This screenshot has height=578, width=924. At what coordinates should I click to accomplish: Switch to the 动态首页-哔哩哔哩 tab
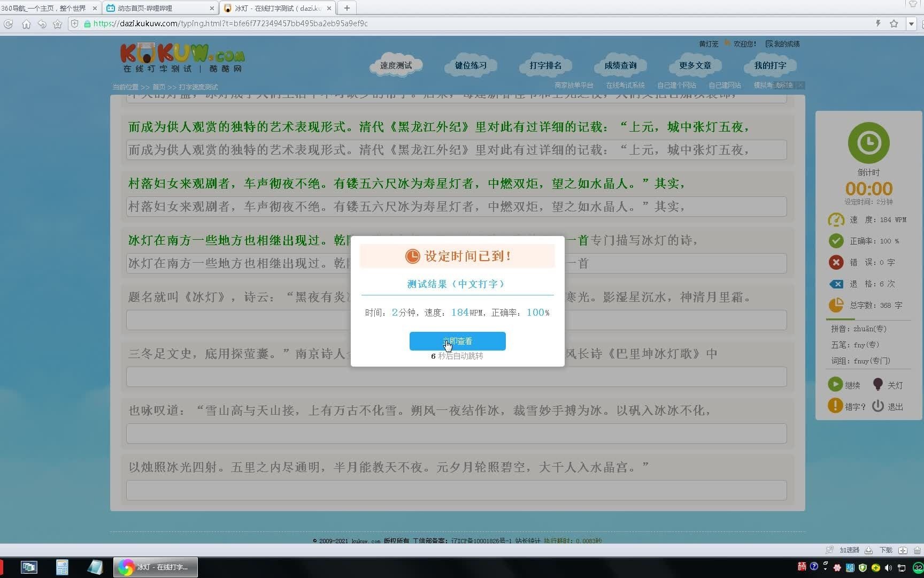(159, 8)
